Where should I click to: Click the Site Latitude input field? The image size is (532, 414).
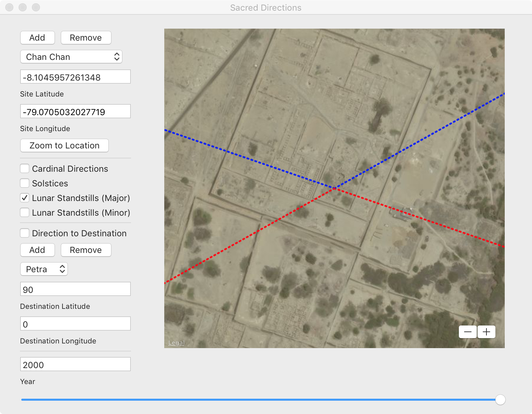pyautogui.click(x=75, y=77)
